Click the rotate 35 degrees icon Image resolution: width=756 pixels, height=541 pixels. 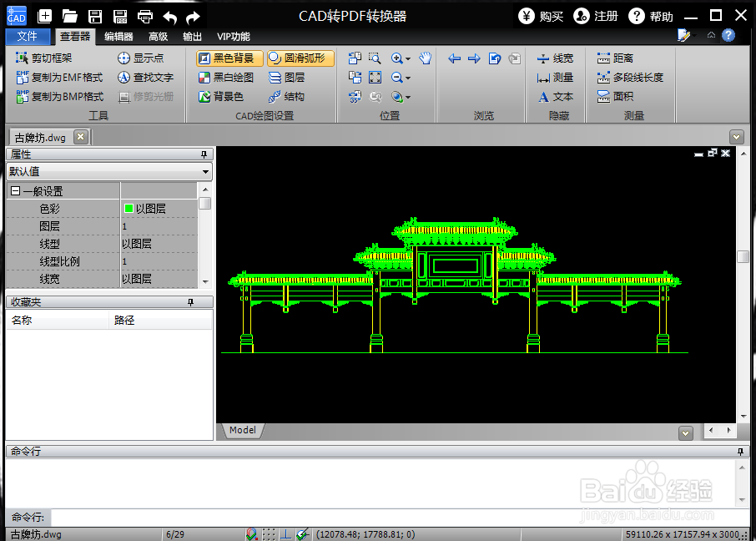point(355,97)
